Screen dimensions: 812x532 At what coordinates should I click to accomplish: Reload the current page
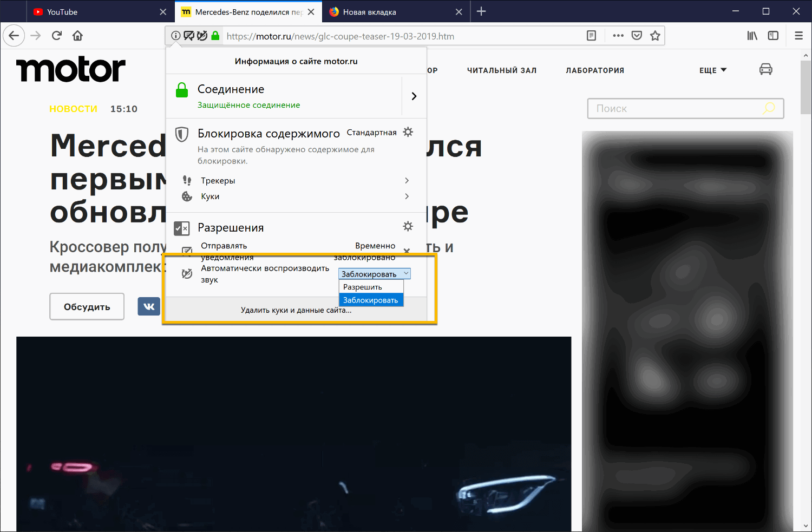[57, 36]
